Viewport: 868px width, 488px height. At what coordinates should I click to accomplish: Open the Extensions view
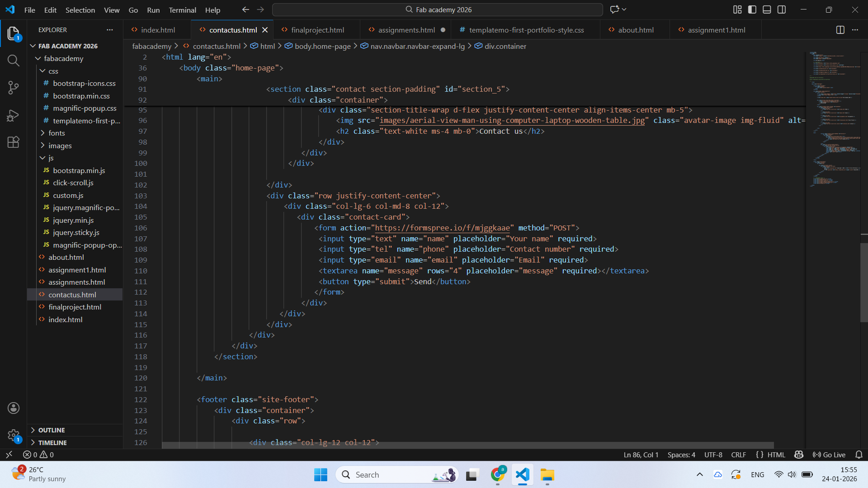coord(14,142)
